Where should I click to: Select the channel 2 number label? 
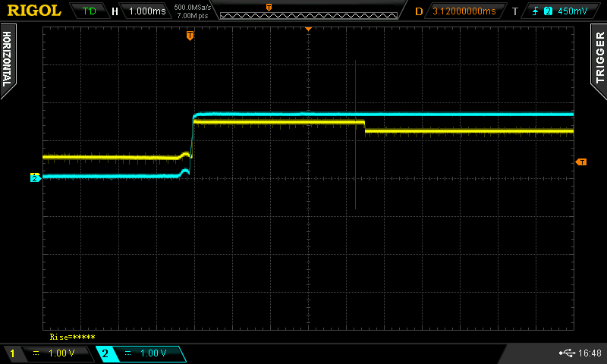point(105,353)
